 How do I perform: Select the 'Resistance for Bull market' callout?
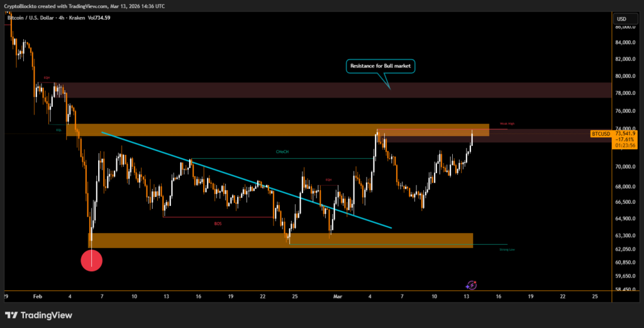pos(380,65)
